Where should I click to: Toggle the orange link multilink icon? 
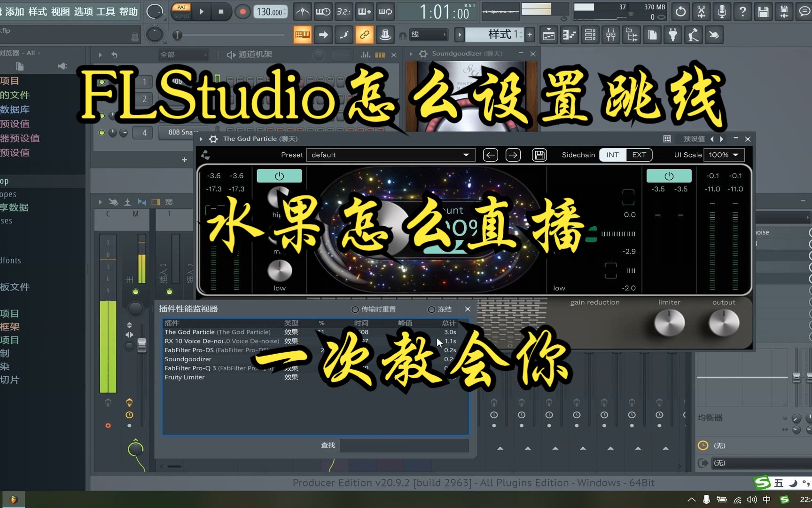pyautogui.click(x=364, y=35)
